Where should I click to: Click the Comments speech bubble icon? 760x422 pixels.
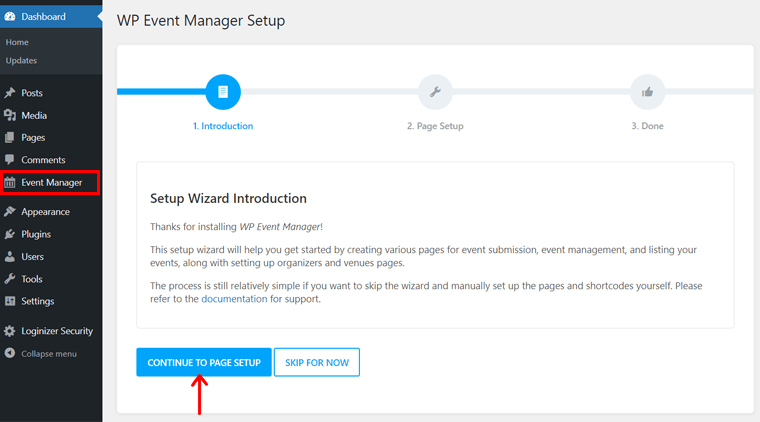(x=10, y=160)
